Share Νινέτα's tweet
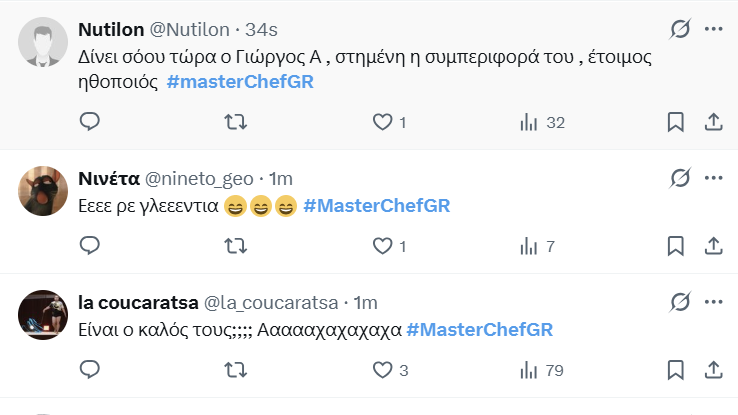 [x=713, y=246]
